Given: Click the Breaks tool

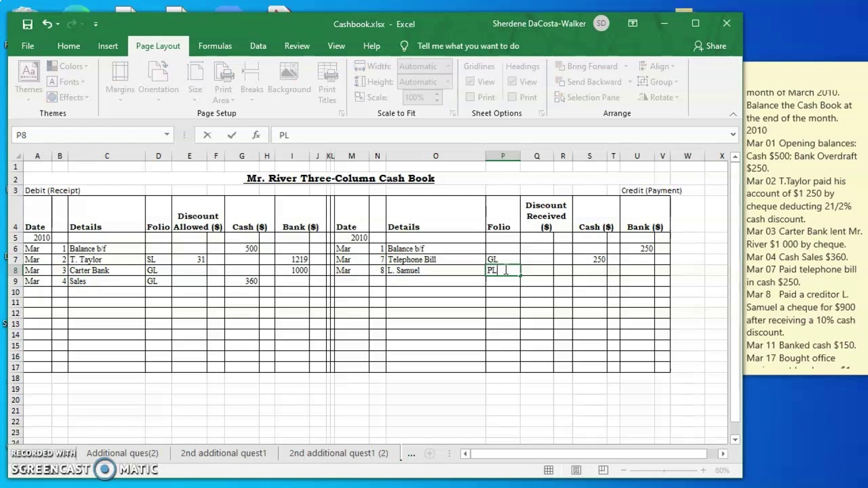Looking at the screenshot, I should [252, 81].
